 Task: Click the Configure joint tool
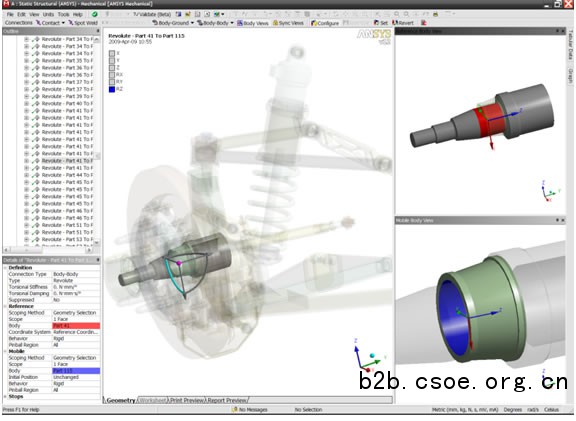point(325,23)
